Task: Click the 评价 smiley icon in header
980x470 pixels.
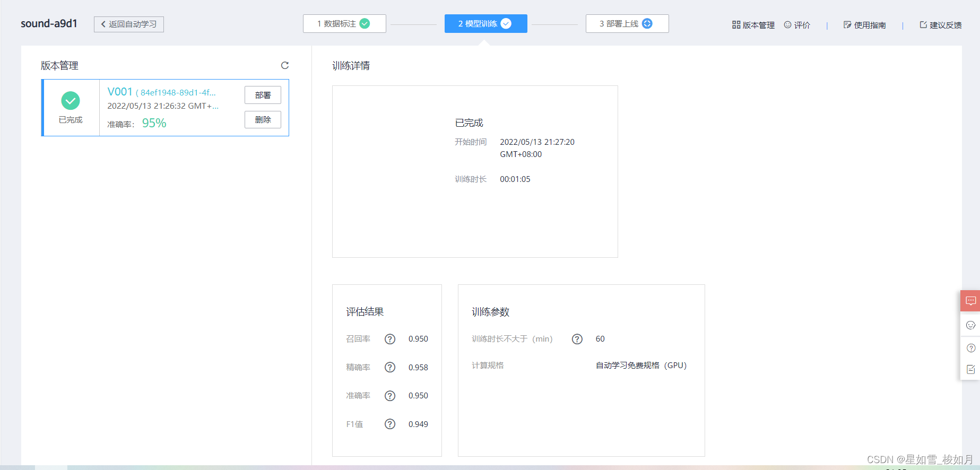Action: click(787, 24)
